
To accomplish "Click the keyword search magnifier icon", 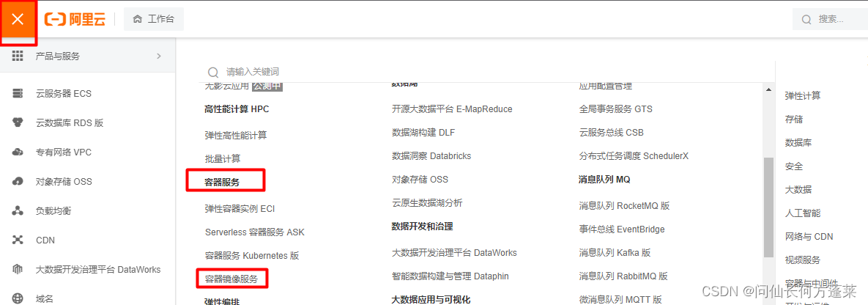I will pyautogui.click(x=213, y=73).
